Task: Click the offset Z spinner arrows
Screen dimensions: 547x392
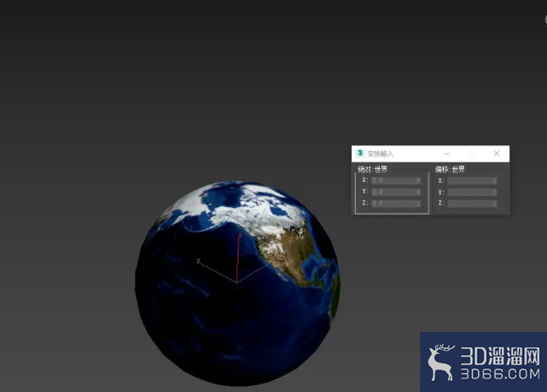Action: 495,204
